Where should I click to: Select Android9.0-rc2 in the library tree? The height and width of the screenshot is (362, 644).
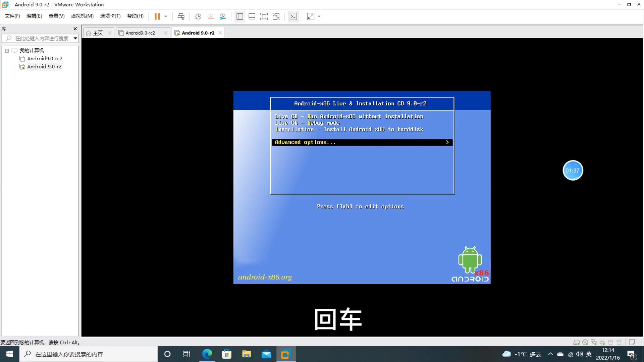click(45, 59)
